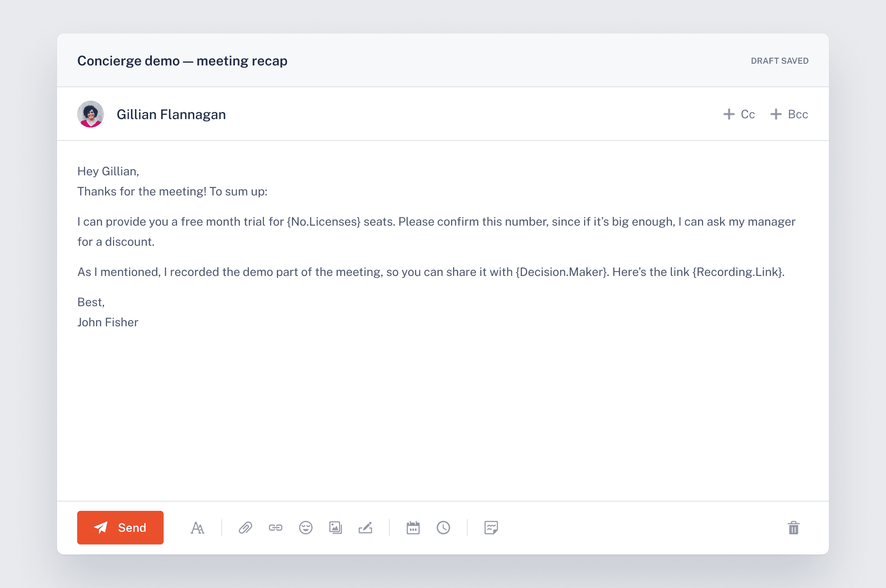Open the emoji picker
886x588 pixels.
coord(306,528)
